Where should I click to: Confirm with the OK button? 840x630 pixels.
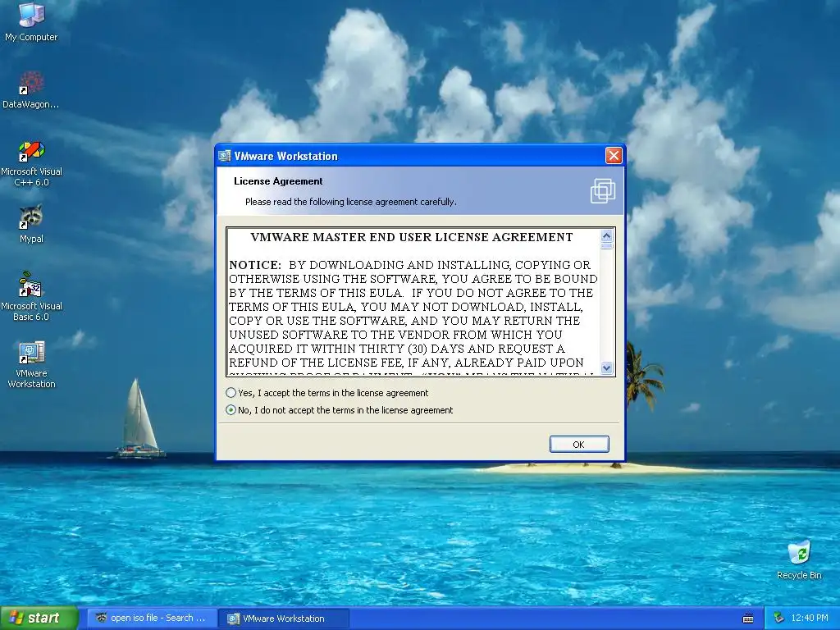tap(579, 444)
